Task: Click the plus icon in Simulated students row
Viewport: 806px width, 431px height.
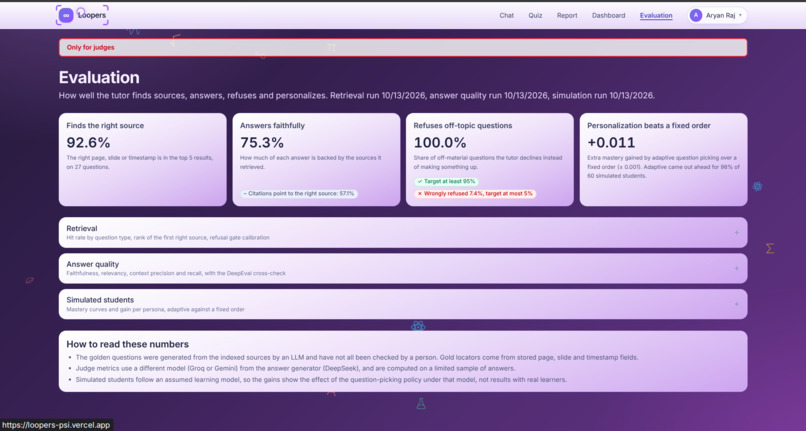Action: pos(736,304)
